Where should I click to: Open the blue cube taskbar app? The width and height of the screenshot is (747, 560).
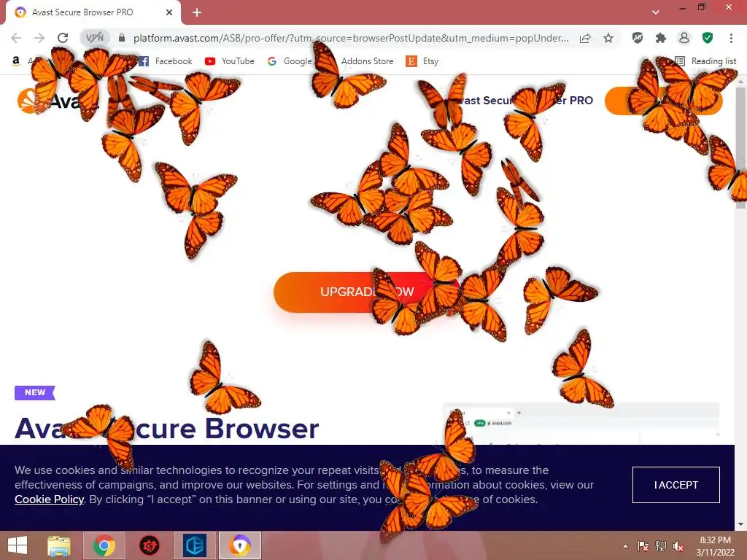(x=195, y=545)
